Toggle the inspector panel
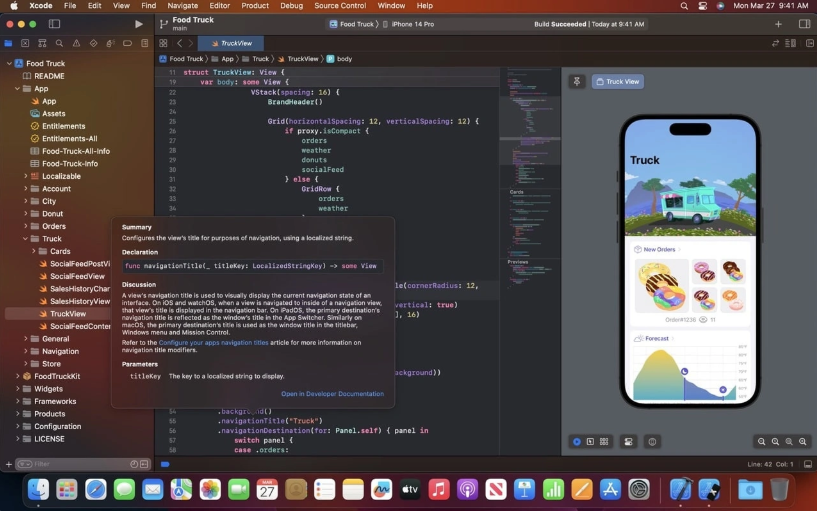The width and height of the screenshot is (817, 512). tap(804, 24)
